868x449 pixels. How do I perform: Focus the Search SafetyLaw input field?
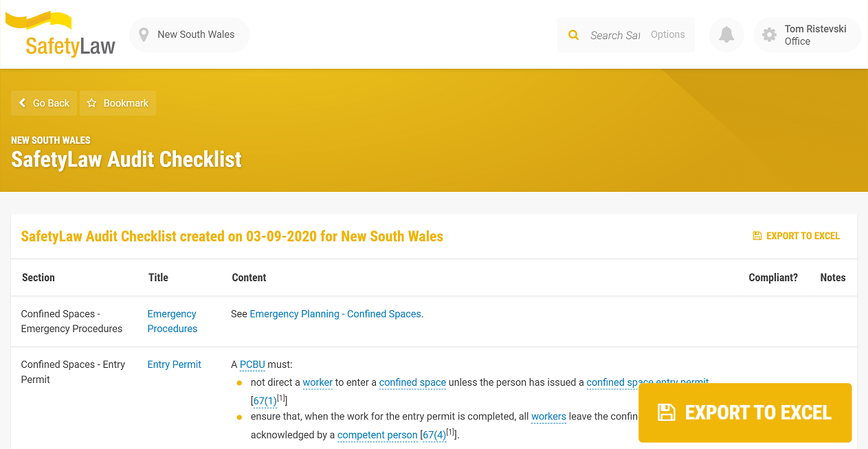click(615, 35)
